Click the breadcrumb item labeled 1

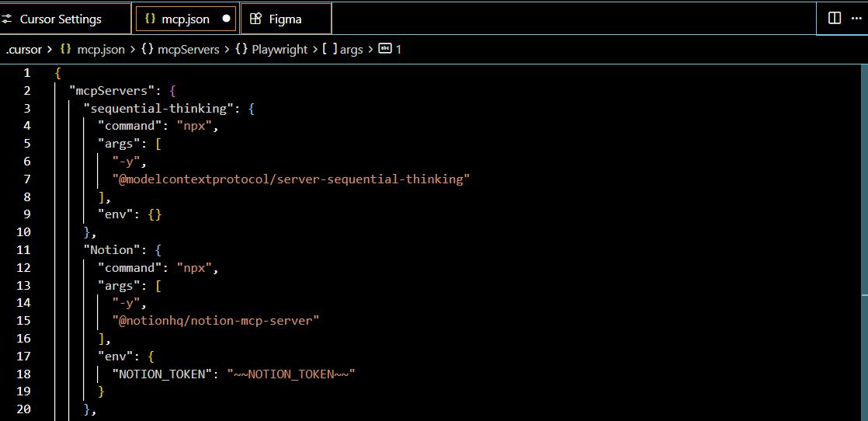coord(398,49)
